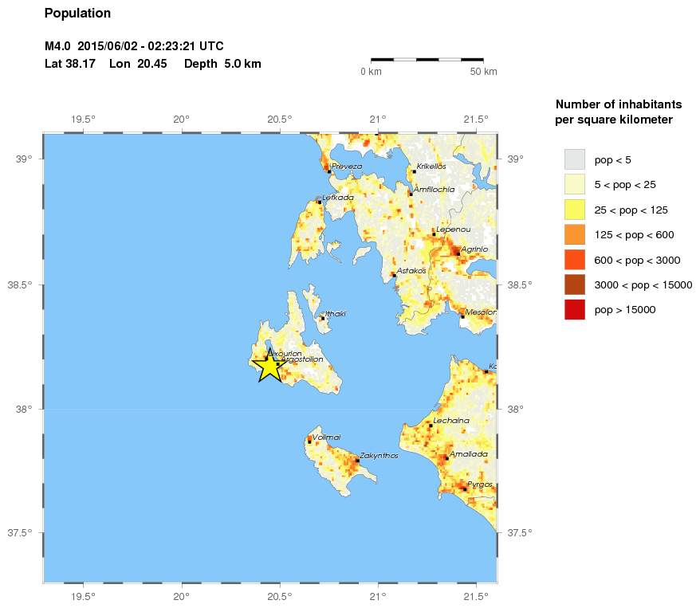Click the 'Preveza' city label

pyautogui.click(x=347, y=167)
